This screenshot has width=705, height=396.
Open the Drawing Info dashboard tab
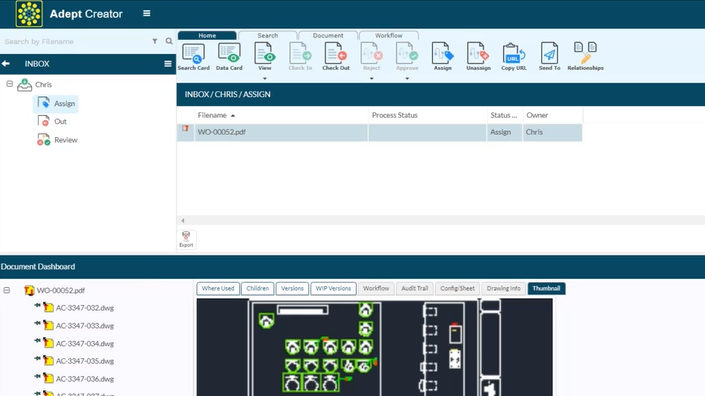point(504,289)
